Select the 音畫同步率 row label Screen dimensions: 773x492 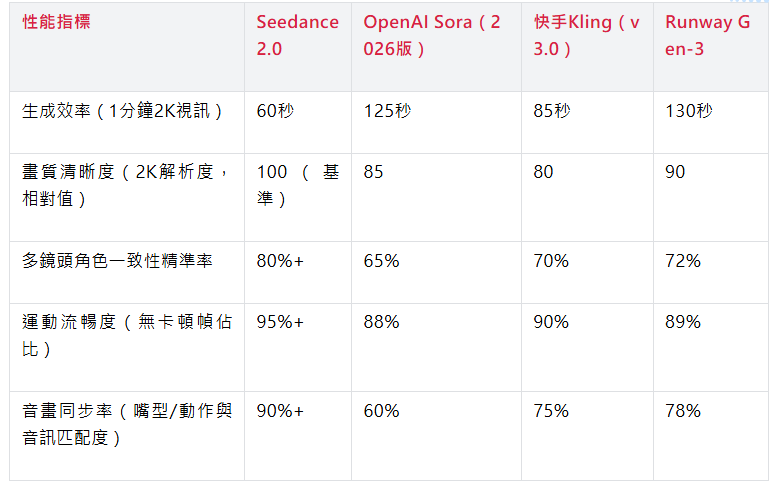(126, 424)
